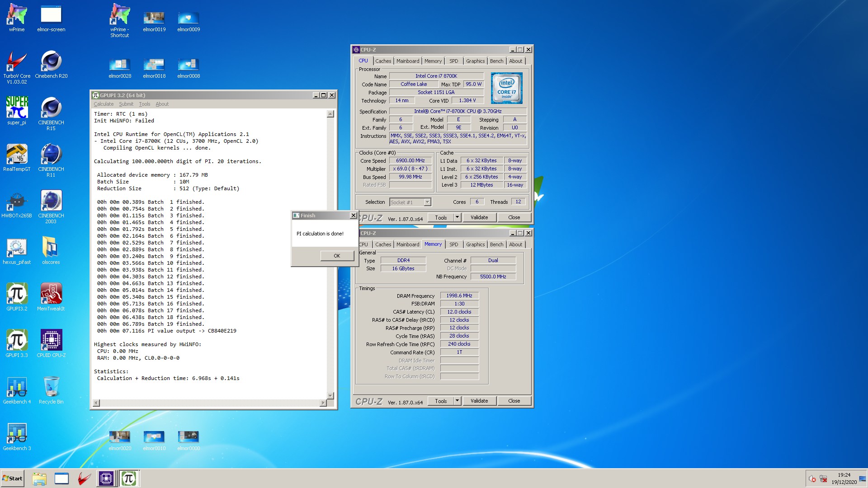
Task: Click Validate in upper CPU-Z window
Action: 479,217
